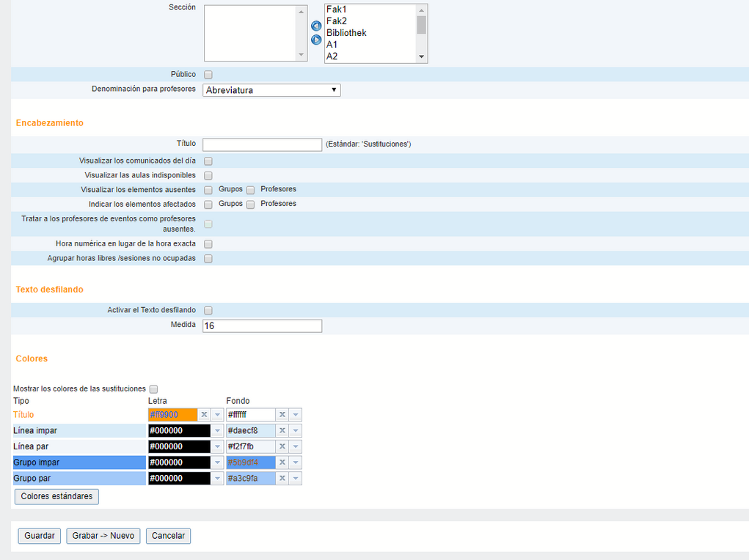Open Línea impar letter color dropdown arrow
The width and height of the screenshot is (749, 560).
point(217,430)
